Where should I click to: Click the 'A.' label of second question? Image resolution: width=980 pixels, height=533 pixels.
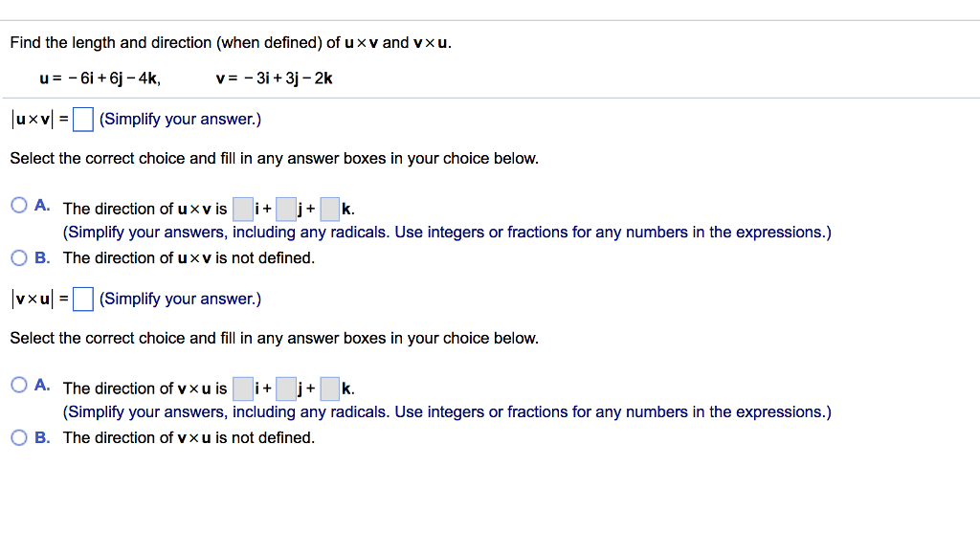(x=42, y=385)
